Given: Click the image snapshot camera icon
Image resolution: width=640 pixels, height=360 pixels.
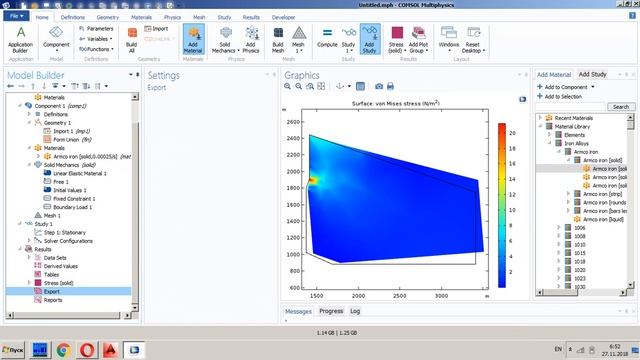Looking at the screenshot, I should click(x=379, y=86).
